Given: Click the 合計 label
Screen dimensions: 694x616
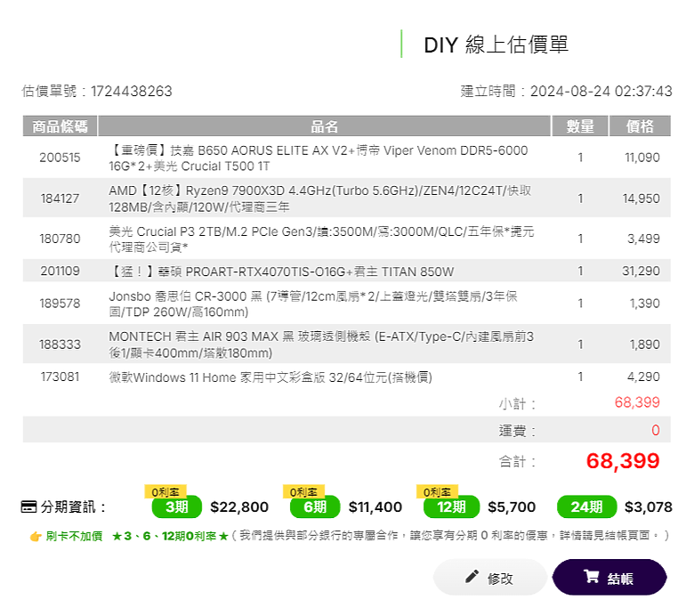Looking at the screenshot, I should coord(517,462).
